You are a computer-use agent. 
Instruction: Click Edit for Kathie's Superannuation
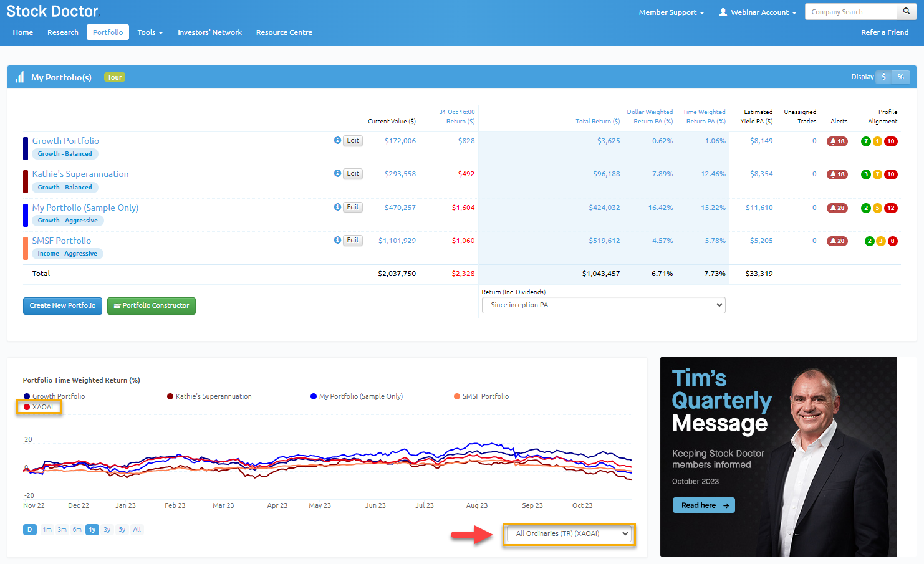(x=353, y=173)
